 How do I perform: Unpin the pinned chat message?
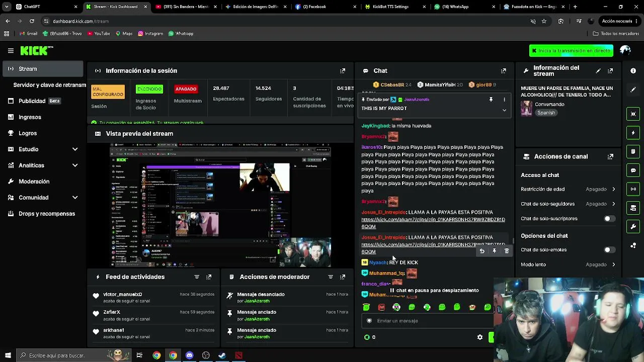click(491, 100)
